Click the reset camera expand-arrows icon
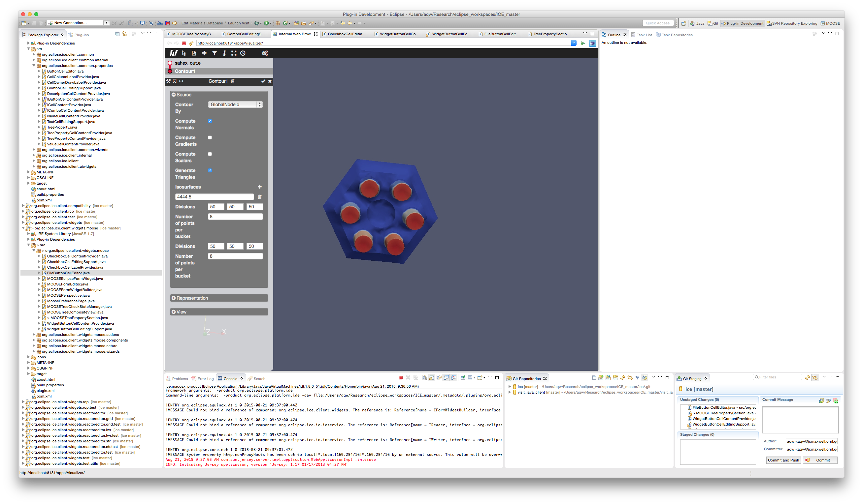This screenshot has height=504, width=863. (234, 53)
